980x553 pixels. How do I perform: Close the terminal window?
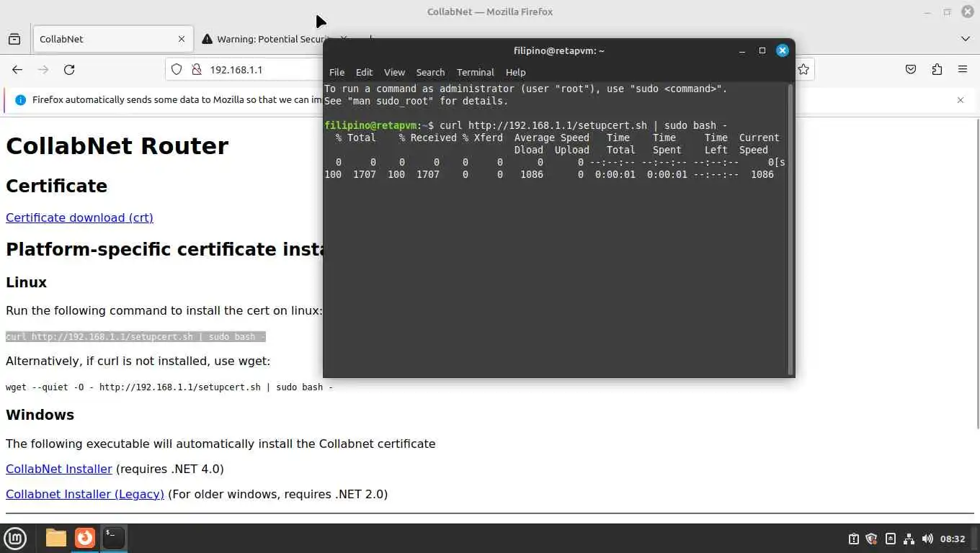coord(783,50)
